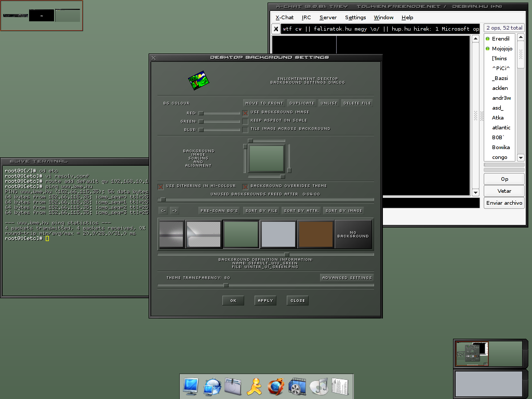
Task: Open the Settings menu in X-Chat
Action: tap(355, 17)
